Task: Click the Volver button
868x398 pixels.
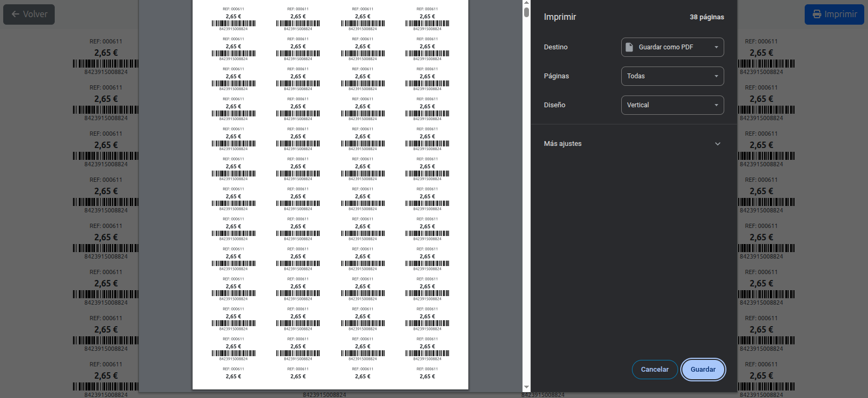Action: click(29, 14)
